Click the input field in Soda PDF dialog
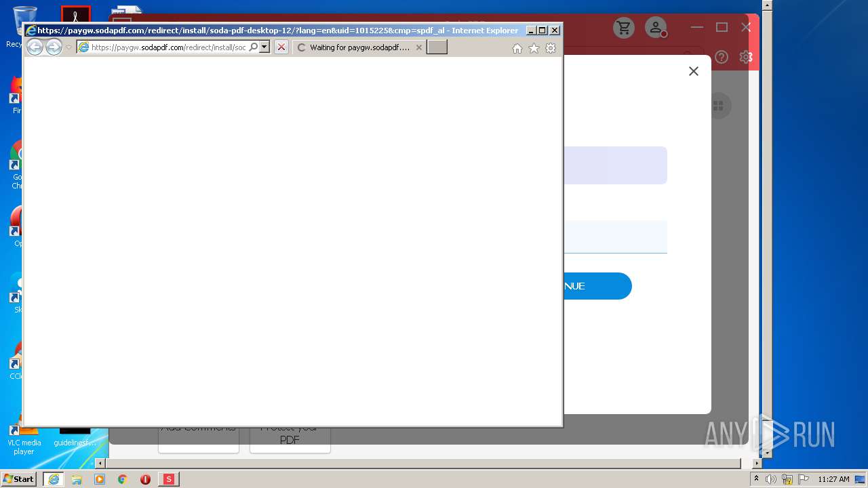The image size is (868, 488). (x=615, y=237)
